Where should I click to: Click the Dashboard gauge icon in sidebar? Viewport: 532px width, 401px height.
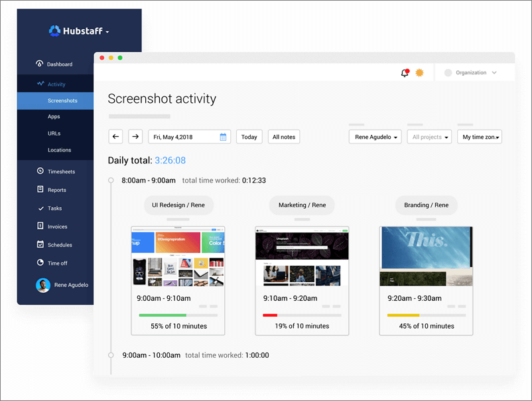point(40,64)
